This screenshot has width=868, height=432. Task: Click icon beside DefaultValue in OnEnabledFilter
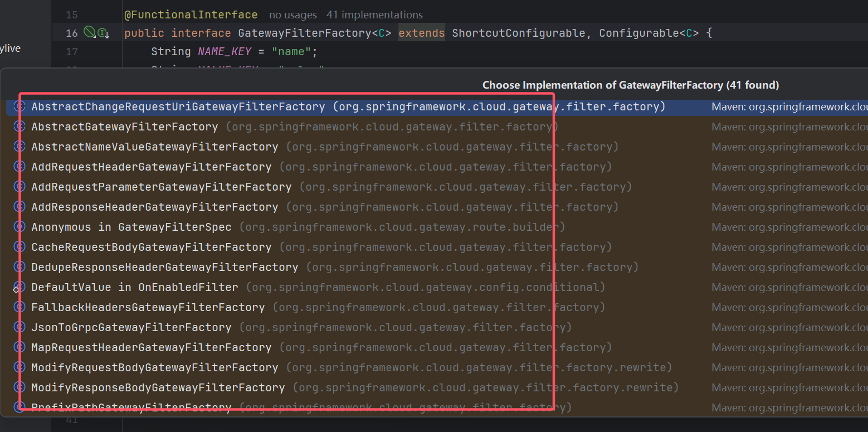click(x=19, y=287)
